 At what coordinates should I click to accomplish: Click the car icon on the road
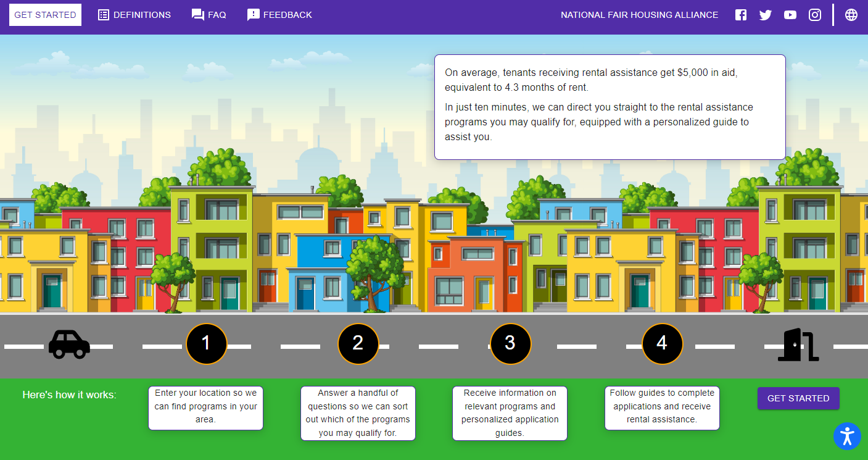(70, 345)
